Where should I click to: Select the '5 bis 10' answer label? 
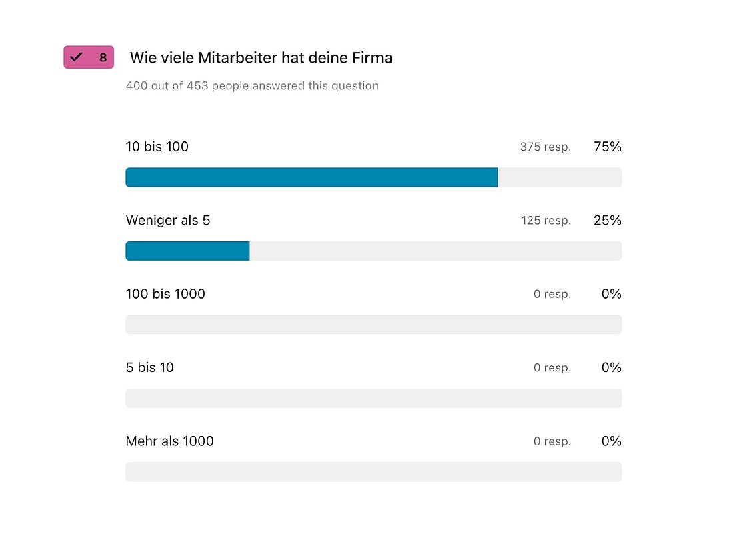click(x=149, y=367)
